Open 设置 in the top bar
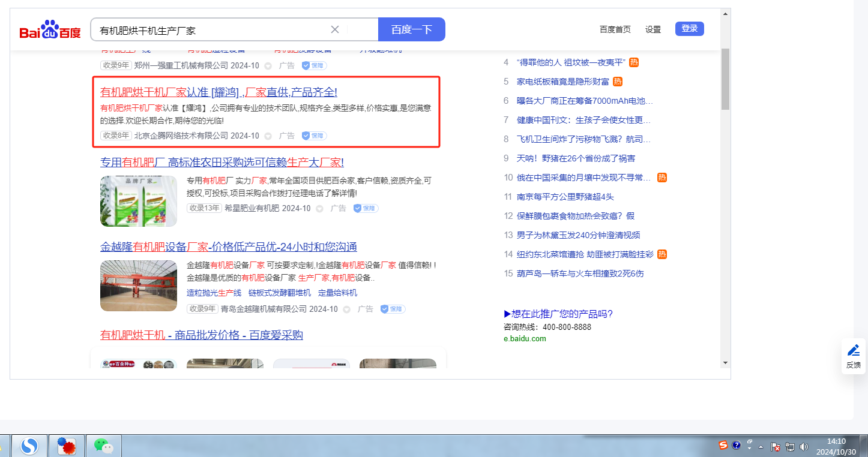 point(653,29)
